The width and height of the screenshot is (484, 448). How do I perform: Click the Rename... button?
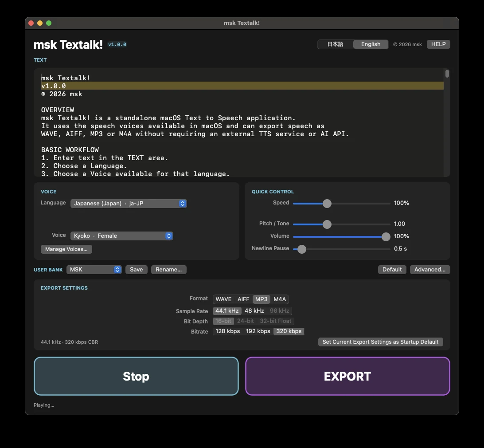[168, 269]
